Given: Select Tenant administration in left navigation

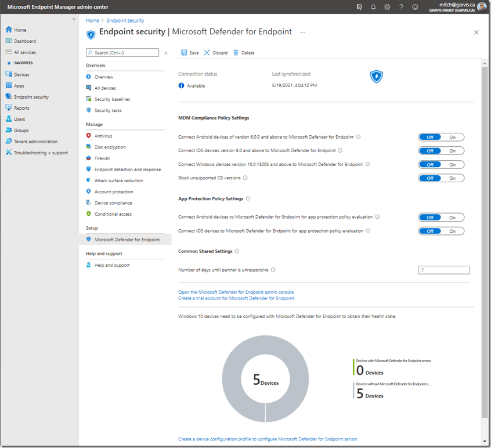Looking at the screenshot, I should 35,142.
